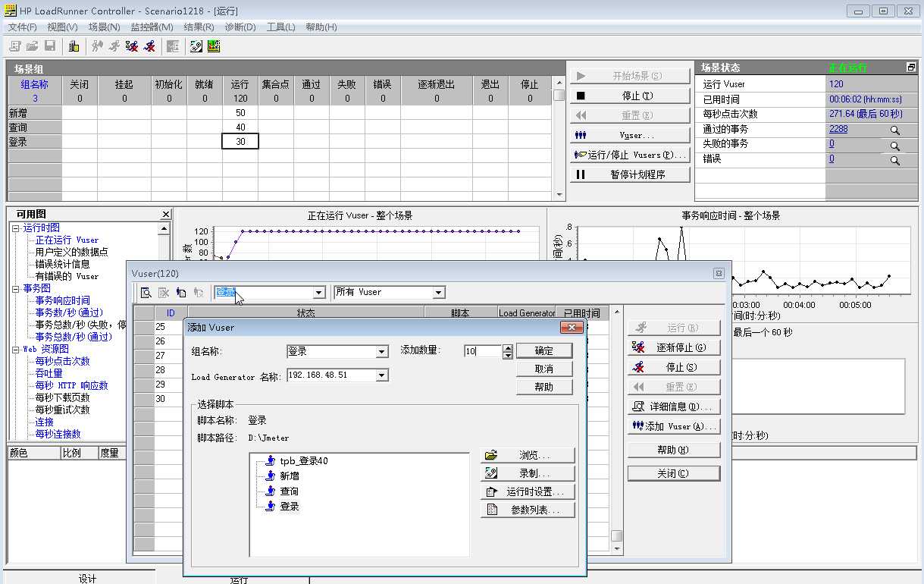The height and width of the screenshot is (584, 924).
Task: Select the 登录 run count cell 30
Action: point(240,142)
